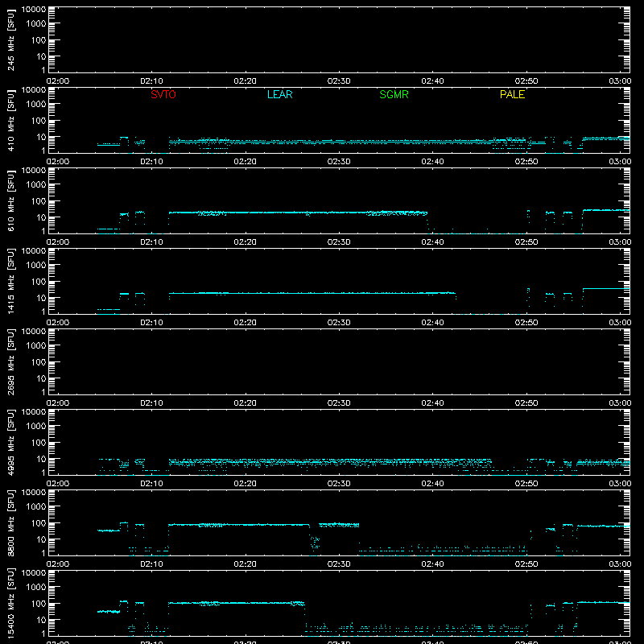Image resolution: width=644 pixels, height=644 pixels.
Task: Click the 10 y-axis value on 1415 MHz panel
Action: pyautogui.click(x=41, y=298)
